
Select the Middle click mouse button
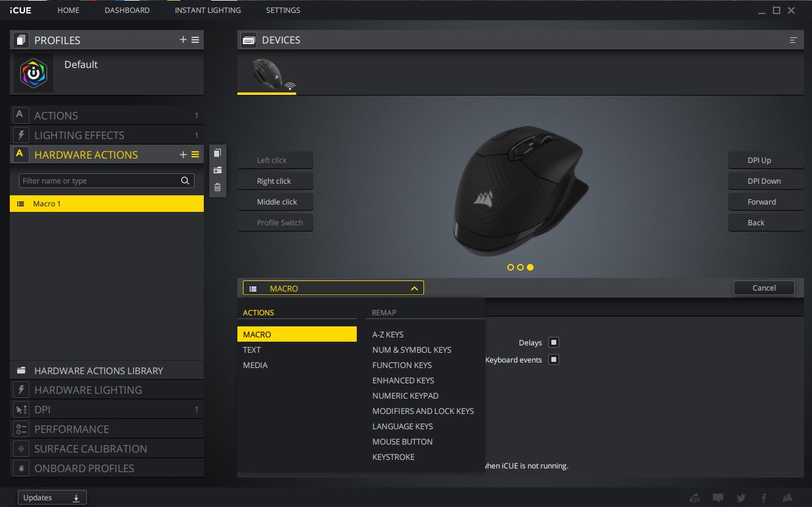click(x=275, y=202)
